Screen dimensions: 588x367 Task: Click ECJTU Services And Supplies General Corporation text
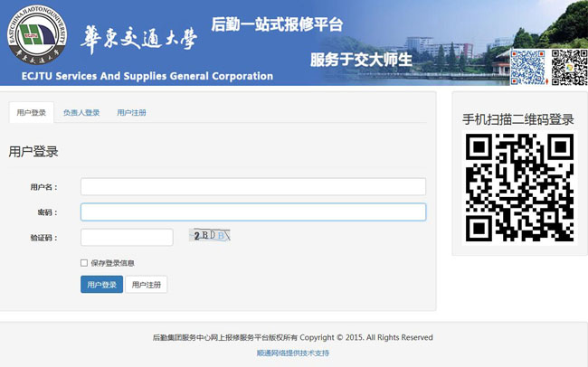point(147,76)
